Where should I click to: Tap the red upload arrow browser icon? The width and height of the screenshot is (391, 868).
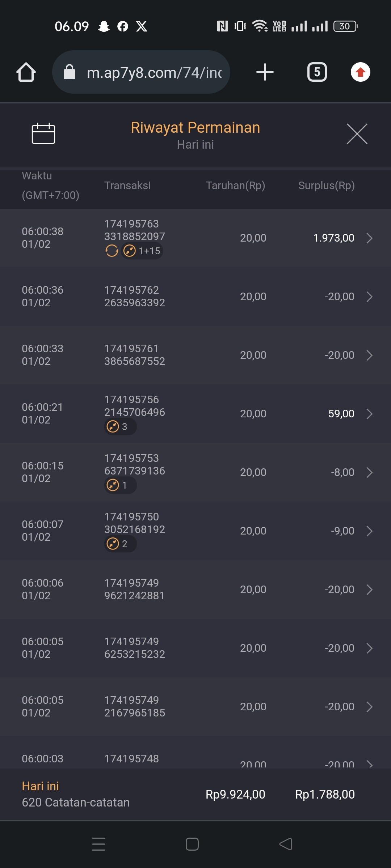click(x=360, y=72)
